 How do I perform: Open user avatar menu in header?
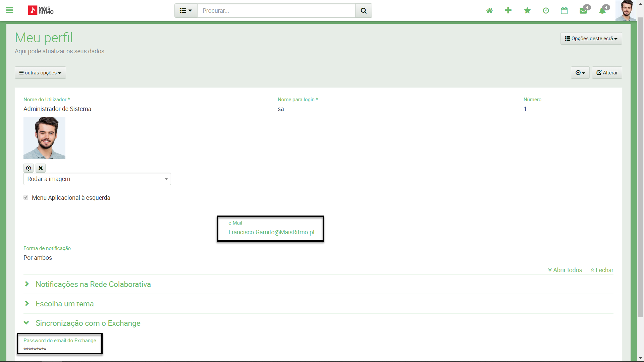tap(626, 10)
